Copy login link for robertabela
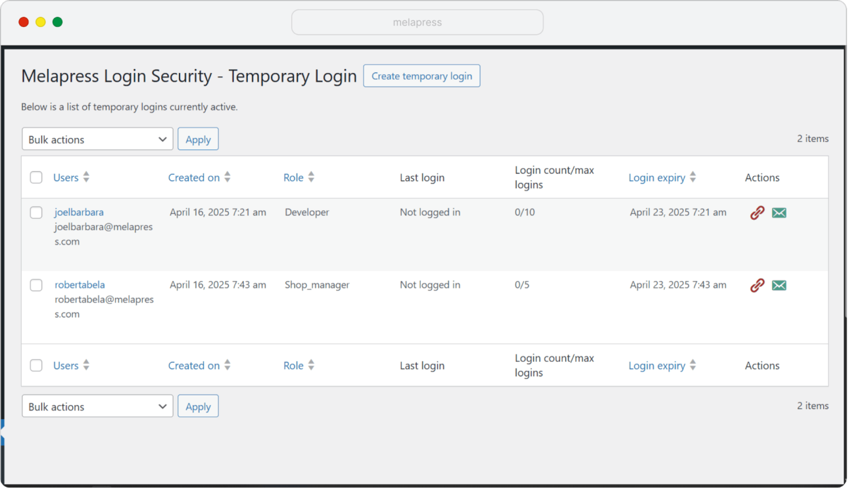This screenshot has height=488, width=868. tap(758, 285)
